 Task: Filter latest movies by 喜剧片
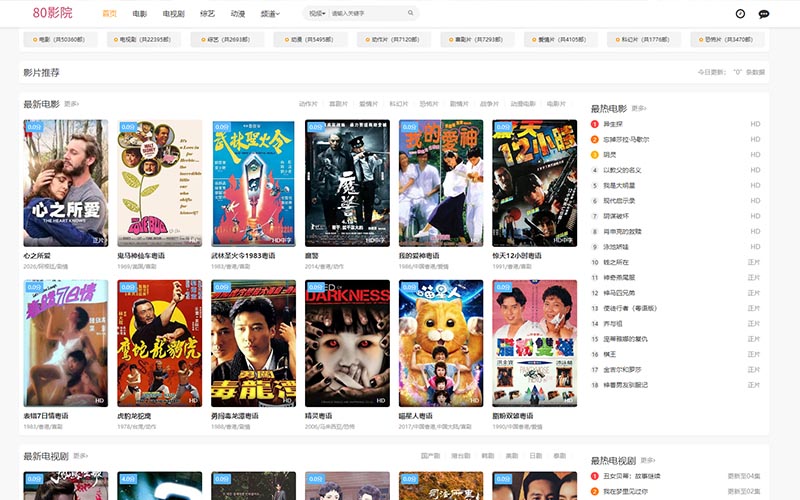pyautogui.click(x=338, y=104)
